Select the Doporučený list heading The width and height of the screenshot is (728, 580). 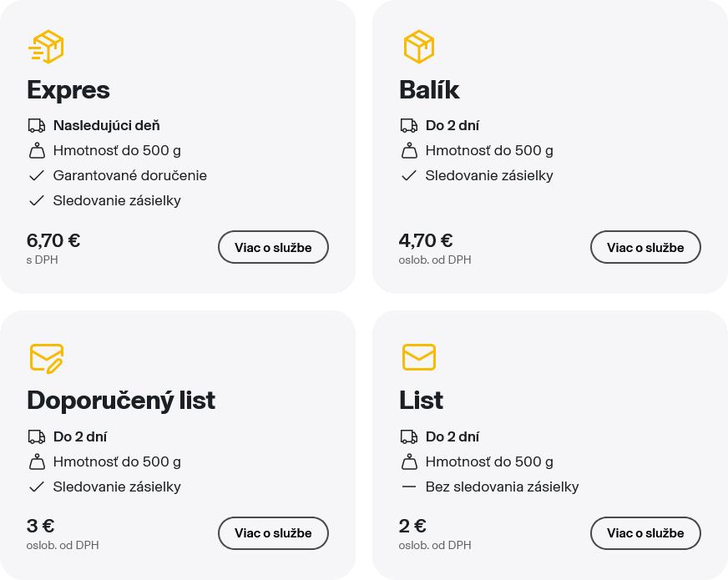pyautogui.click(x=121, y=401)
